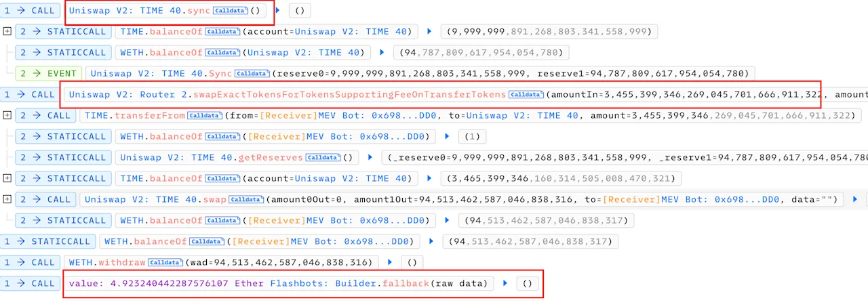
Task: Click return value '(9,999,999,891,268,803,341,558,999)'
Action: tap(549, 32)
